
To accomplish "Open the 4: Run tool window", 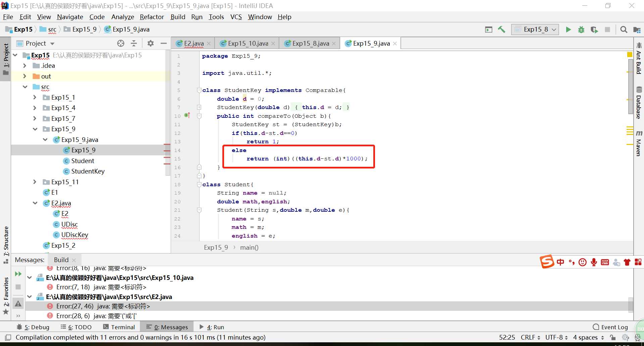I will pyautogui.click(x=212, y=327).
